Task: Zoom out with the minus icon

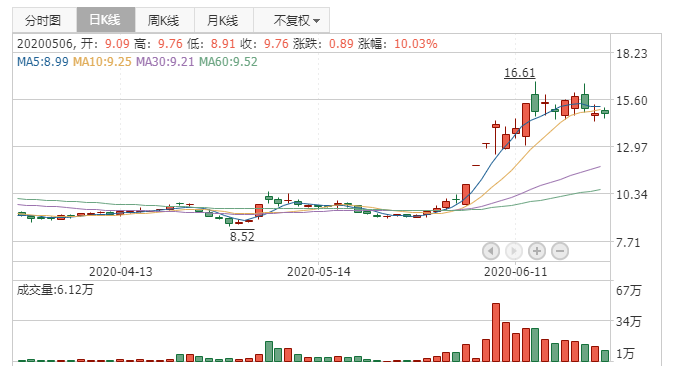Action: tap(560, 251)
